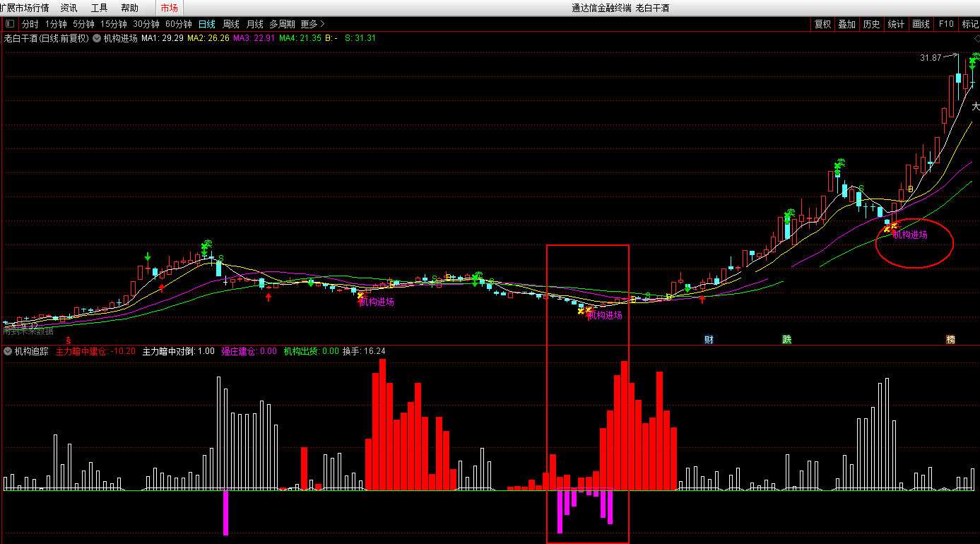Image resolution: width=980 pixels, height=544 pixels.
Task: Open the 更多 periods expander
Action: (x=312, y=24)
